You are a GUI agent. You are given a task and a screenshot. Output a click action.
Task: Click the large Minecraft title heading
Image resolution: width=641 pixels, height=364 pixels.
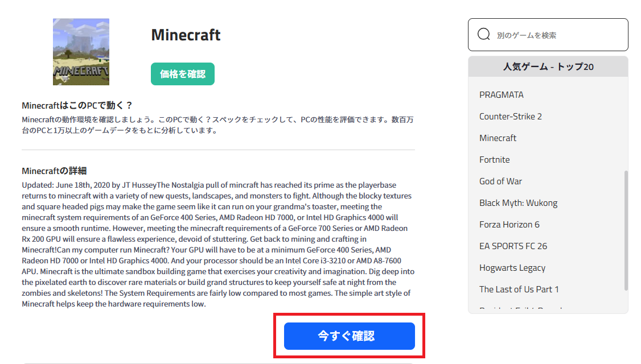pyautogui.click(x=186, y=35)
